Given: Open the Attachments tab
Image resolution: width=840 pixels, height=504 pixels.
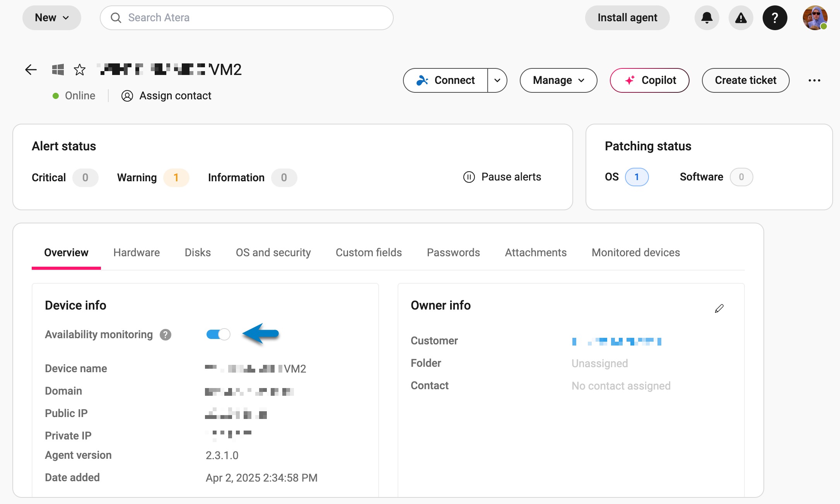Looking at the screenshot, I should coord(536,253).
